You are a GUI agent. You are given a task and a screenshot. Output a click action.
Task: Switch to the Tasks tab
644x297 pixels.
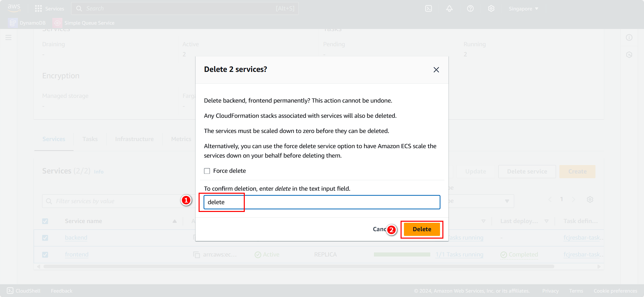pos(90,139)
